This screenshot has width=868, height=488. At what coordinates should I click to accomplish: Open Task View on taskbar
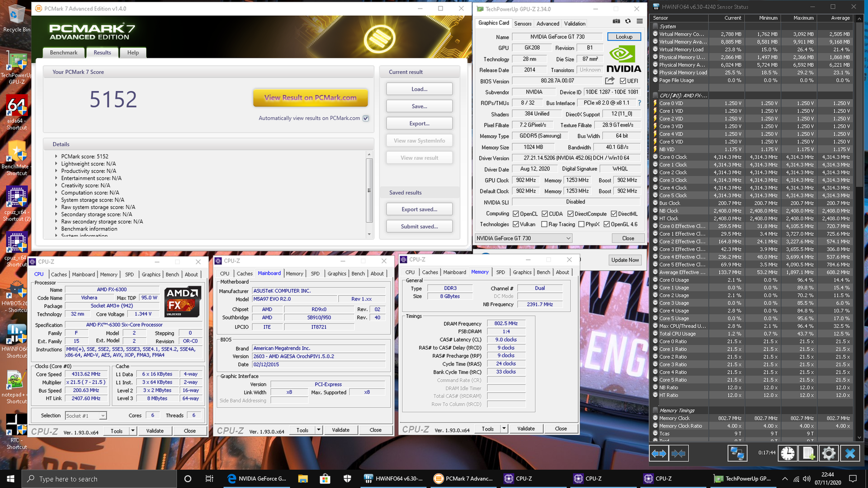[209, 479]
